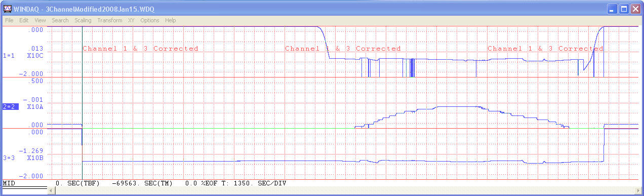Click the X10B channel 3 annotation
644x196 pixels.
pos(35,158)
